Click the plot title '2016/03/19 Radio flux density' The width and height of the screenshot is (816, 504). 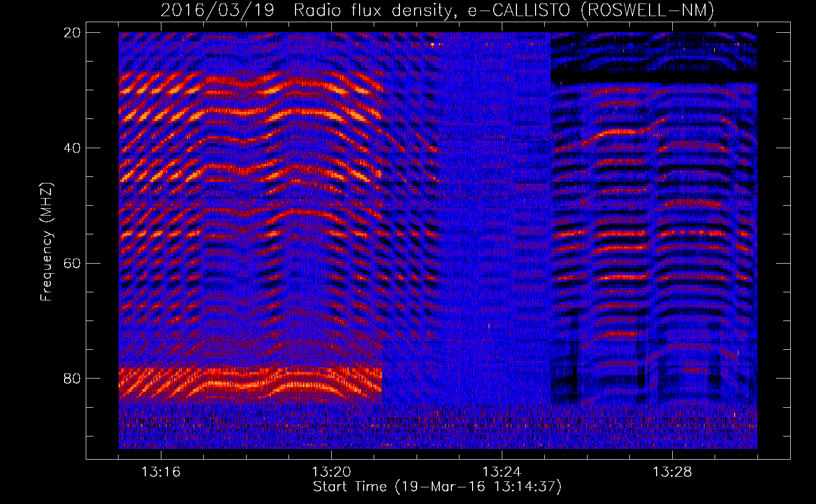tap(437, 10)
